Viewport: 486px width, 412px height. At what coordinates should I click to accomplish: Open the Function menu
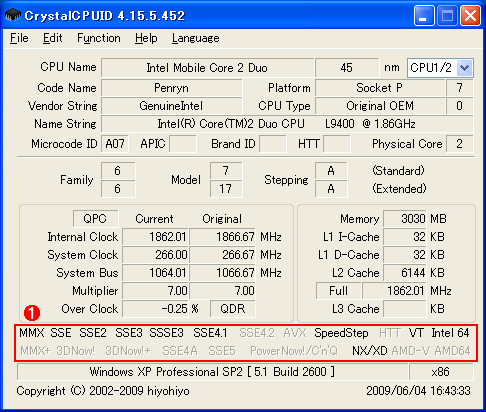click(99, 38)
